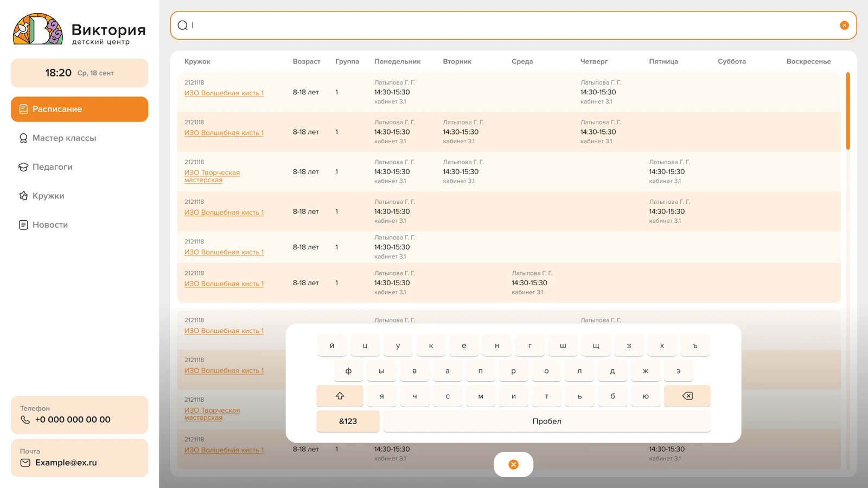Tap the ъ key
This screenshot has height=488, width=868.
695,345
